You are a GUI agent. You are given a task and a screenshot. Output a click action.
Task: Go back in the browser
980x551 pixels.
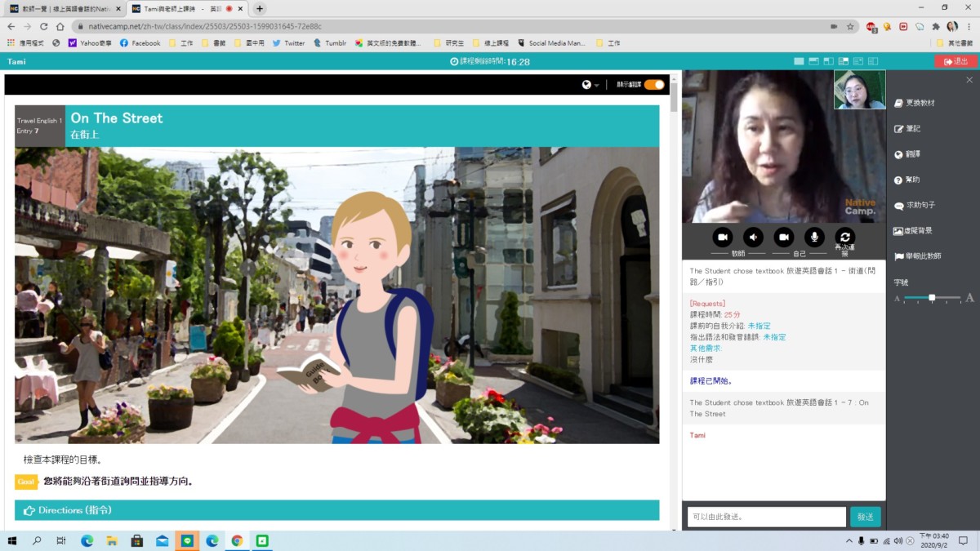tap(11, 26)
